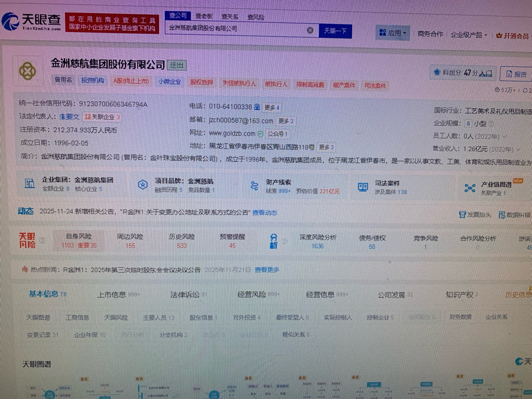Open 深度风险分析 1636
532x399 pixels.
[x=317, y=242]
